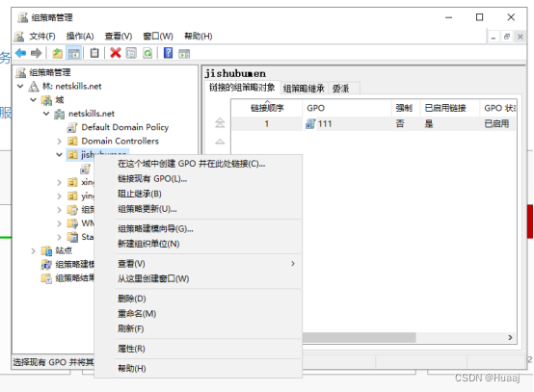Click the clipboard toolbar icon
This screenshot has width=534, height=392.
[x=94, y=53]
